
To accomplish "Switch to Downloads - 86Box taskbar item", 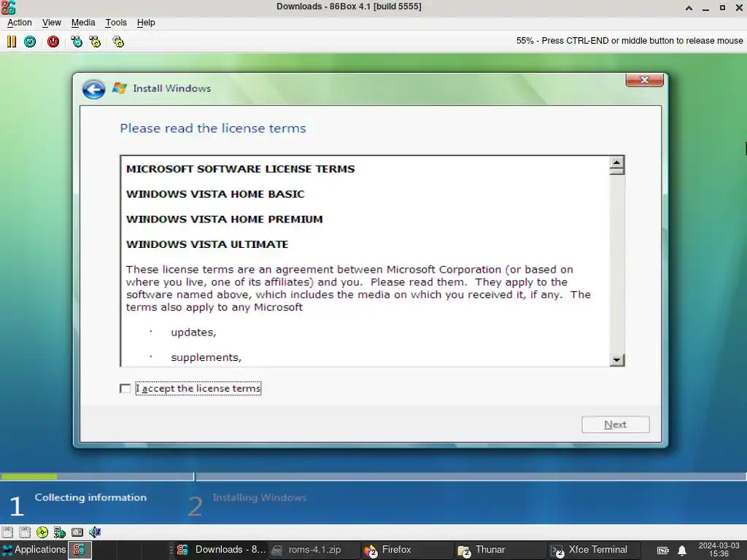I will [x=222, y=550].
